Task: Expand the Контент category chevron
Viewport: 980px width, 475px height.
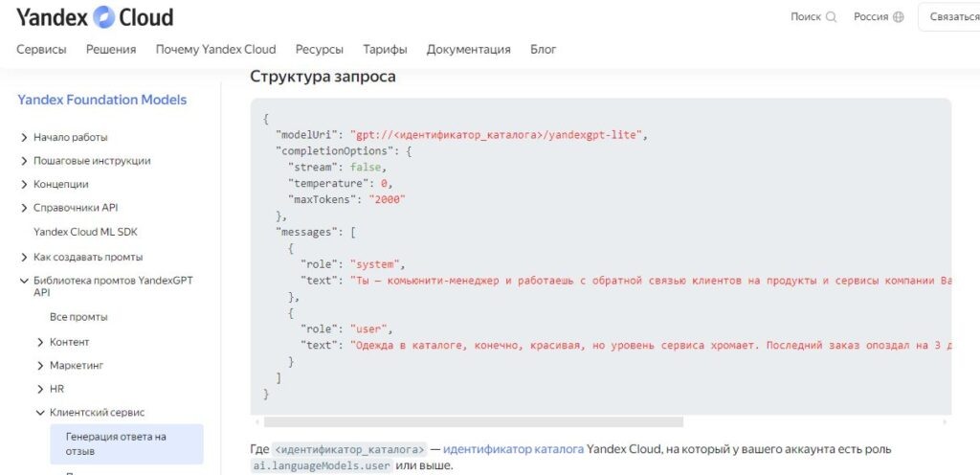Action: coord(40,343)
